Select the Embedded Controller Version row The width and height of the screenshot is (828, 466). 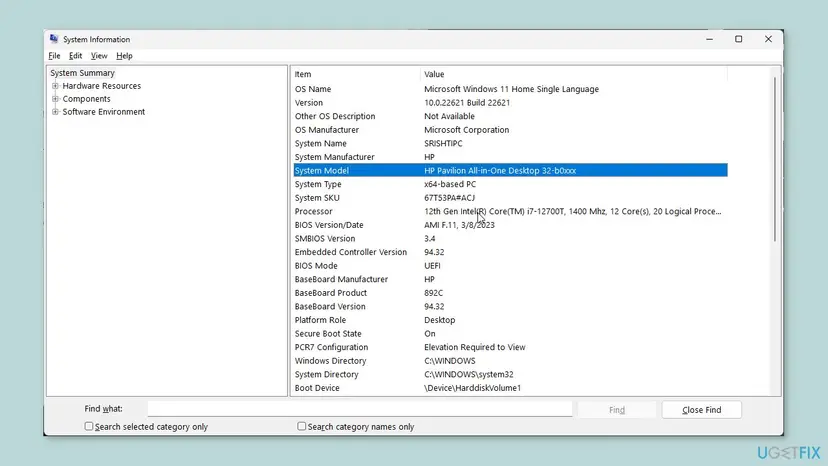[x=510, y=252]
